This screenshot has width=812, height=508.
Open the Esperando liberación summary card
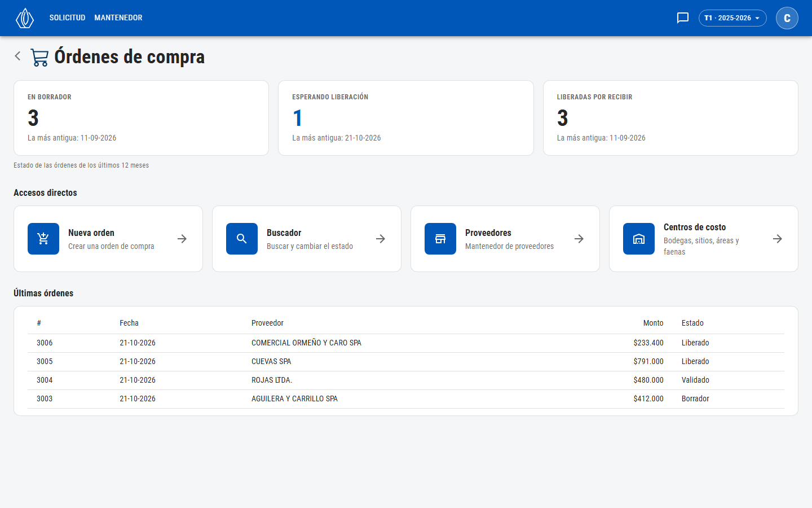point(406,118)
